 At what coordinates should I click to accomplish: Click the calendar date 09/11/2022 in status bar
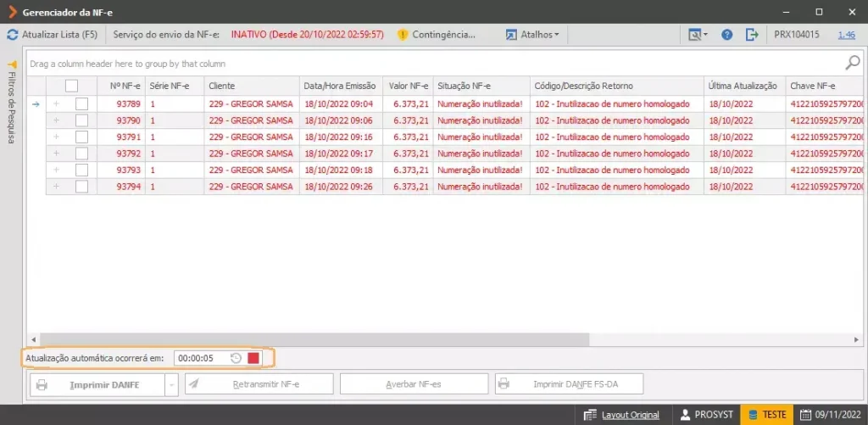tap(831, 415)
